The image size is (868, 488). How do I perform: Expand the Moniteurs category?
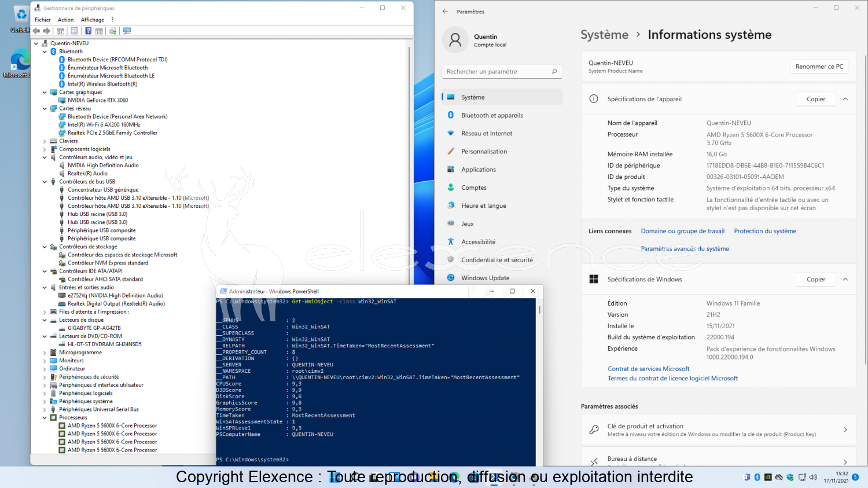click(x=45, y=360)
